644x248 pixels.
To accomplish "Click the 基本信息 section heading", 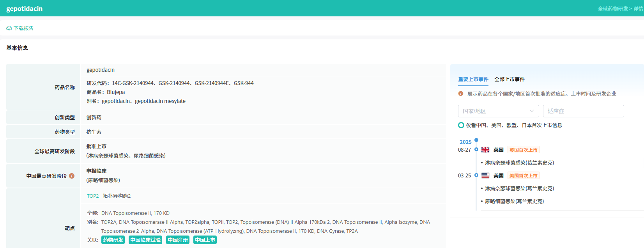I will (x=17, y=48).
